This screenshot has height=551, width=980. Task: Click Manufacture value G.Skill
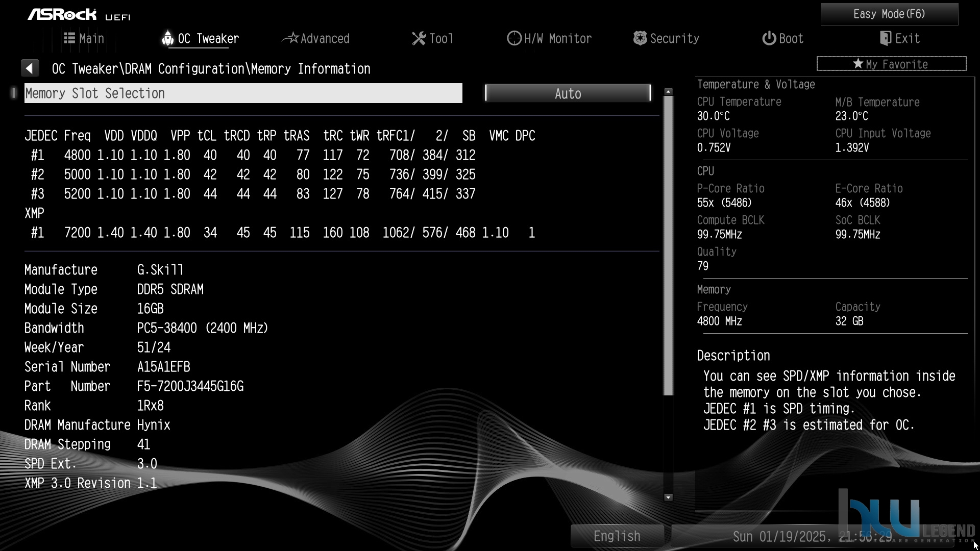pyautogui.click(x=160, y=270)
